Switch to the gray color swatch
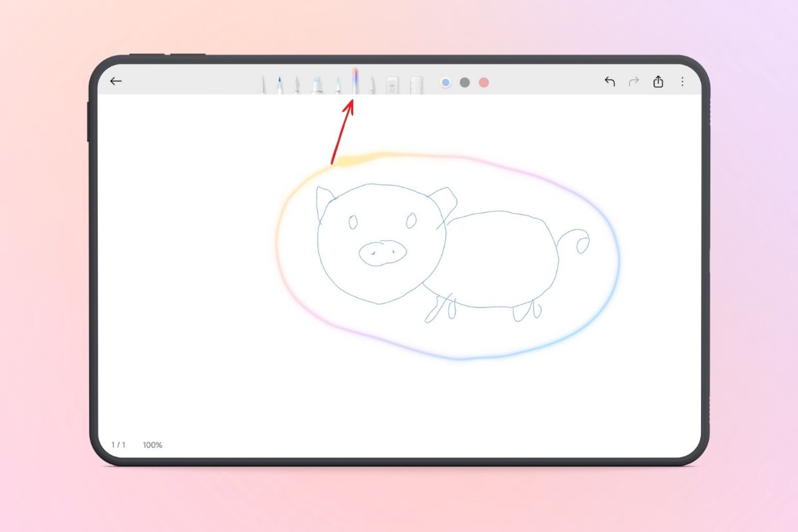This screenshot has height=532, width=798. click(x=464, y=82)
